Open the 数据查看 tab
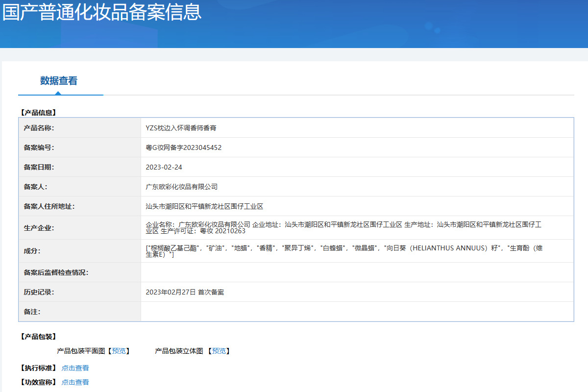Viewport: 588px width, 392px height. (59, 81)
